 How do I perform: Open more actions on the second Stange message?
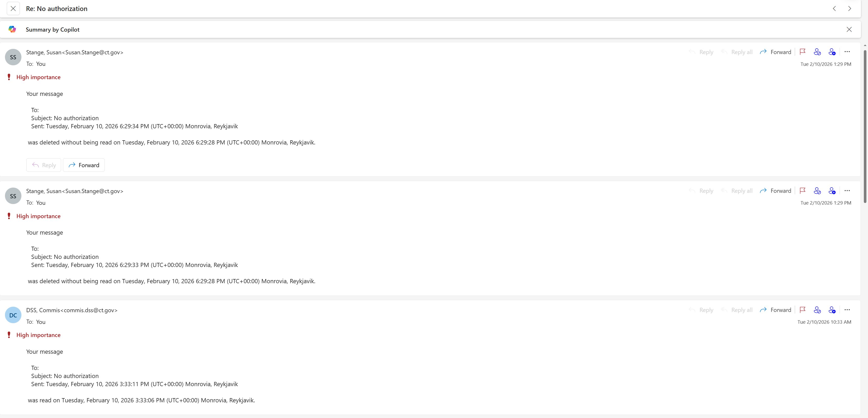pyautogui.click(x=847, y=191)
